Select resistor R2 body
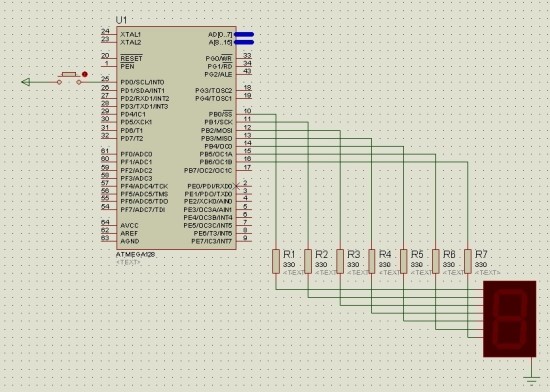Image resolution: width=550 pixels, height=392 pixels. tap(308, 261)
